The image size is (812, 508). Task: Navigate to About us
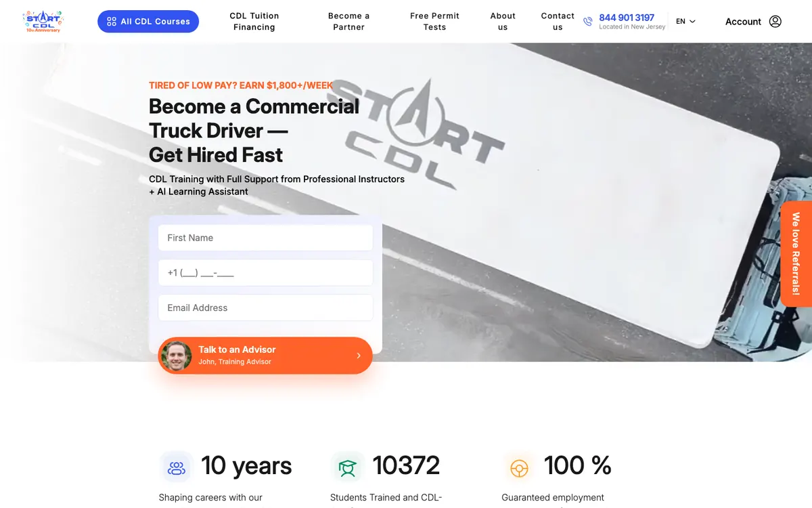click(x=503, y=22)
